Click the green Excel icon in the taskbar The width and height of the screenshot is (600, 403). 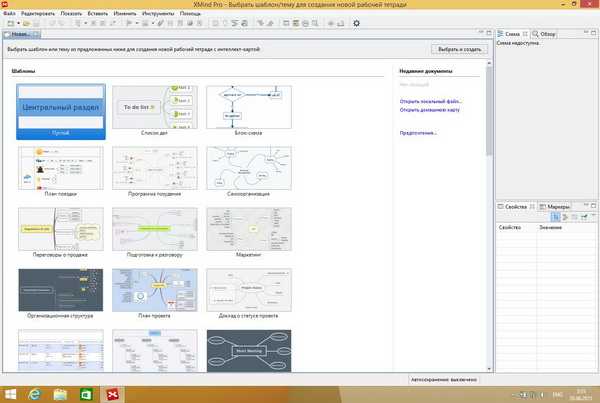pos(87,392)
